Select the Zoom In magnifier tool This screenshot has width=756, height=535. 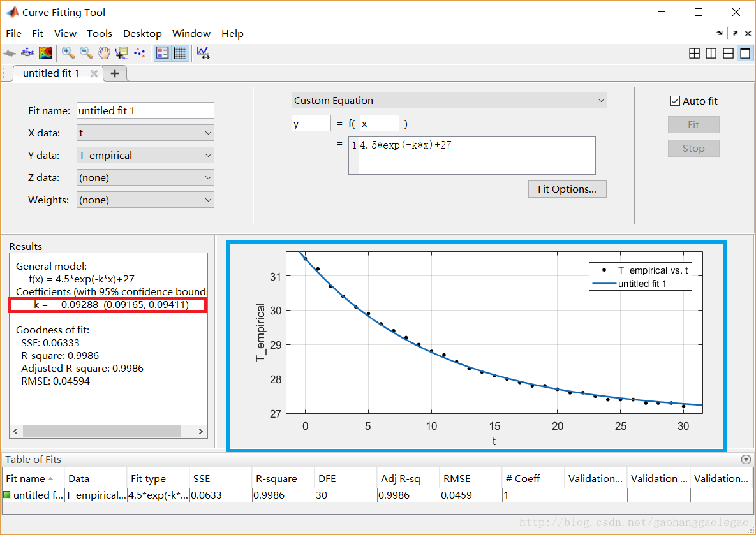(x=68, y=53)
